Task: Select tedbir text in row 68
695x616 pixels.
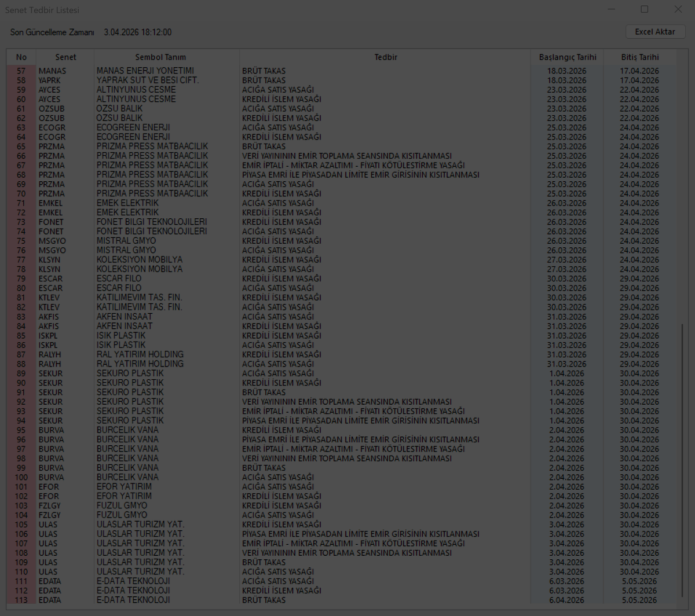Action: [361, 175]
